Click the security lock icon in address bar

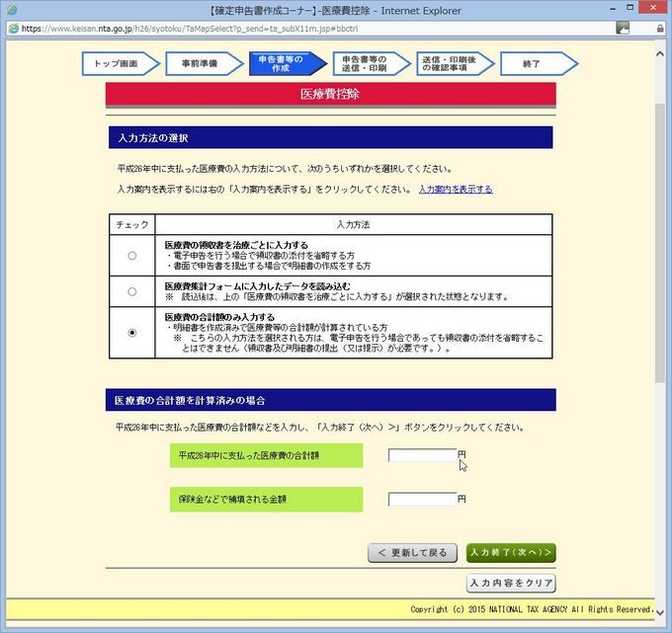click(x=660, y=29)
